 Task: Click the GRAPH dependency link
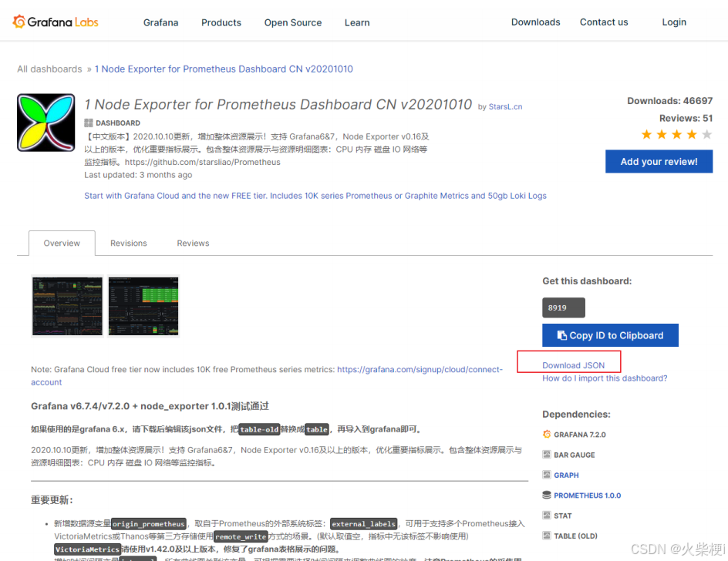click(x=566, y=475)
